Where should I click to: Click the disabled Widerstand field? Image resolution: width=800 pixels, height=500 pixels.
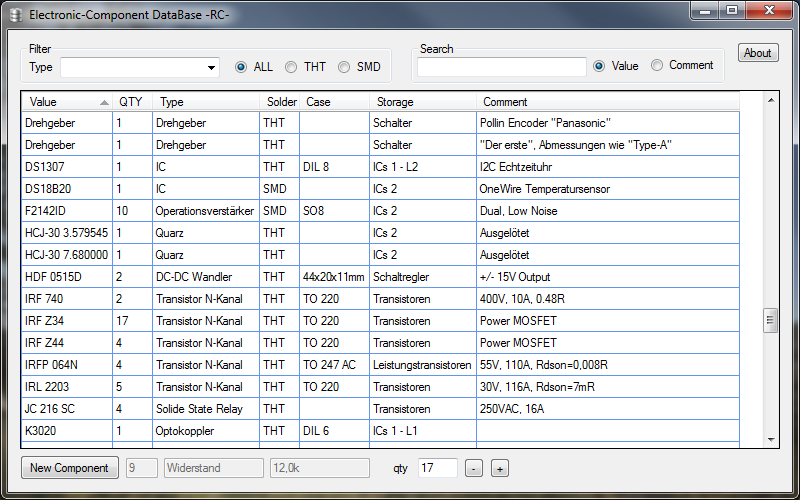pos(214,468)
